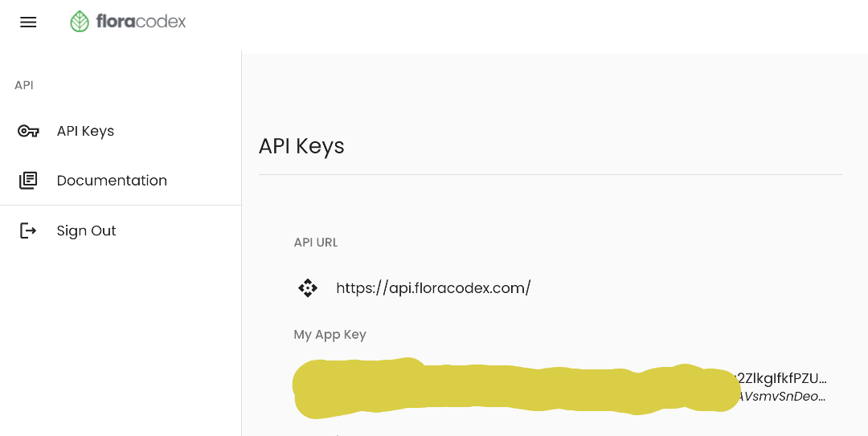The height and width of the screenshot is (436, 868).
Task: Click the divider line under API Keys heading
Action: pos(550,174)
